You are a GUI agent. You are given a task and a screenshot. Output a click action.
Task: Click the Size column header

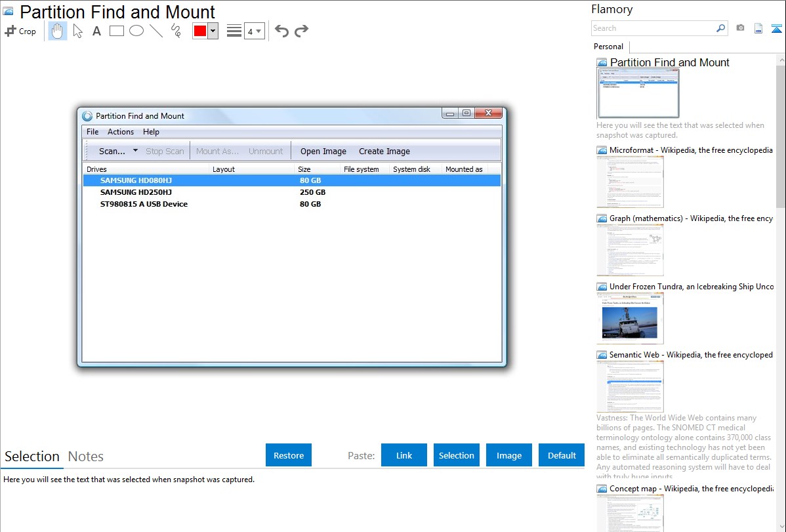(318, 169)
